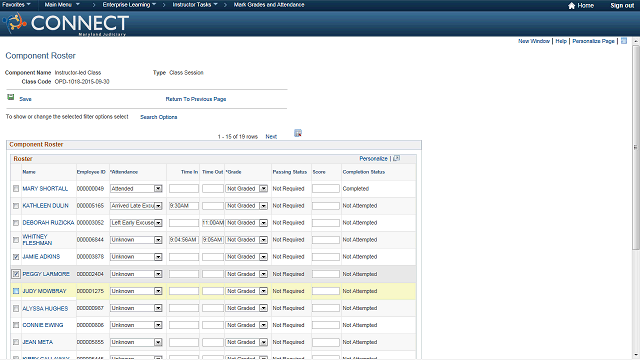The height and width of the screenshot is (360, 640).
Task: Click the download-to-spreadsheet icon beside Next
Action: point(298,133)
